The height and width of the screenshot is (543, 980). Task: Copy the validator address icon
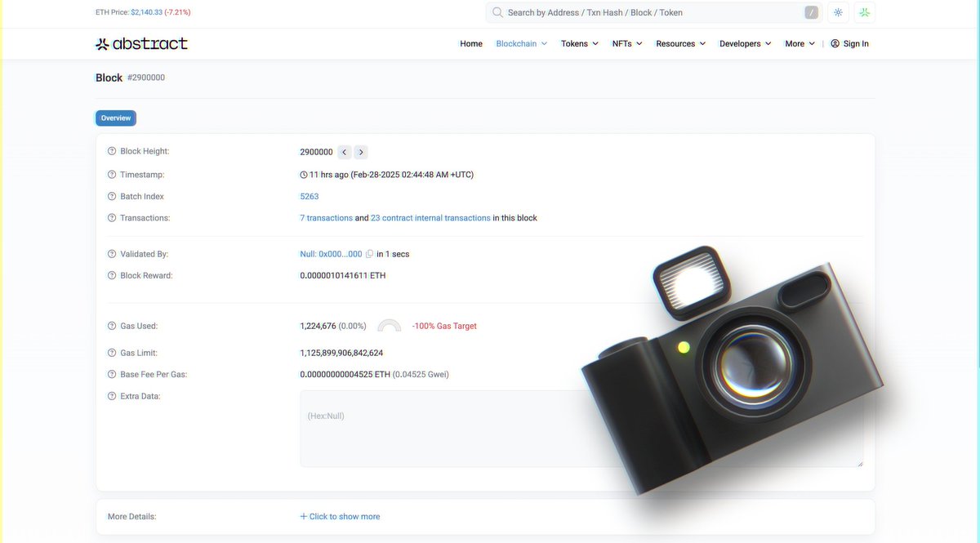[370, 254]
